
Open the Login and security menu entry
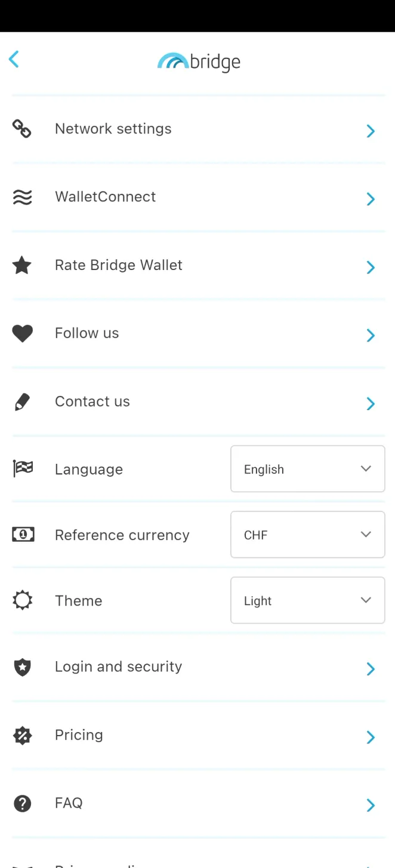pos(118,666)
